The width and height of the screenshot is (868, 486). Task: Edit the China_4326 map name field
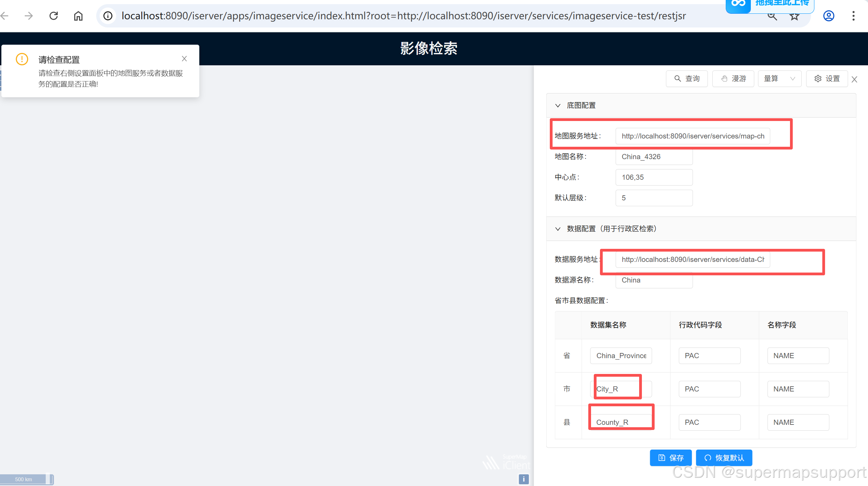click(x=654, y=157)
